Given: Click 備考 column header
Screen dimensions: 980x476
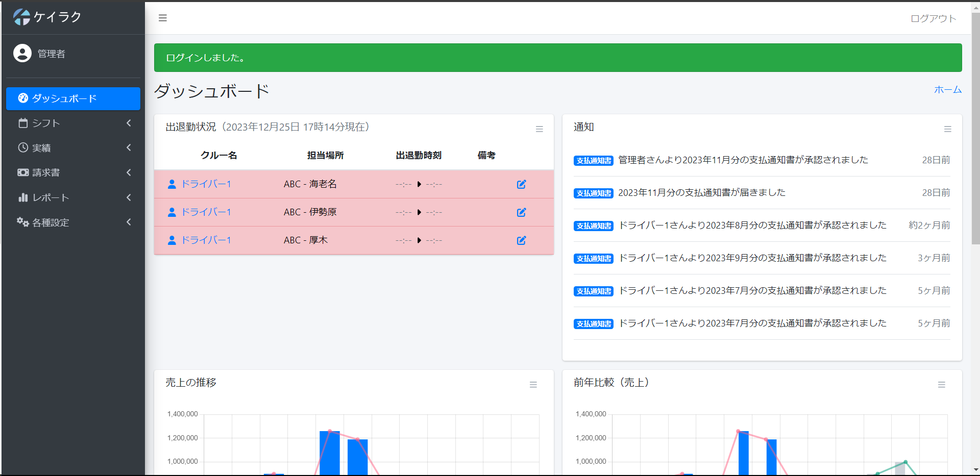Looking at the screenshot, I should click(x=486, y=156).
